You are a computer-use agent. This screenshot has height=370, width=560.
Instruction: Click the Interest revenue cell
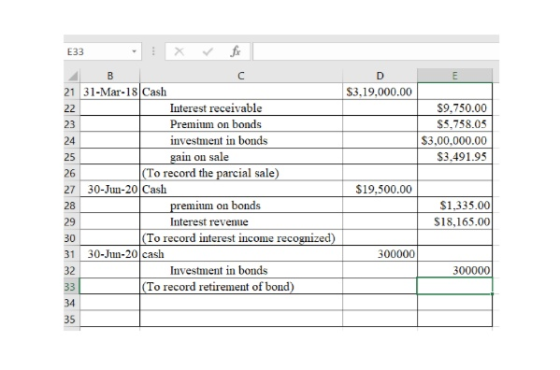(x=241, y=221)
